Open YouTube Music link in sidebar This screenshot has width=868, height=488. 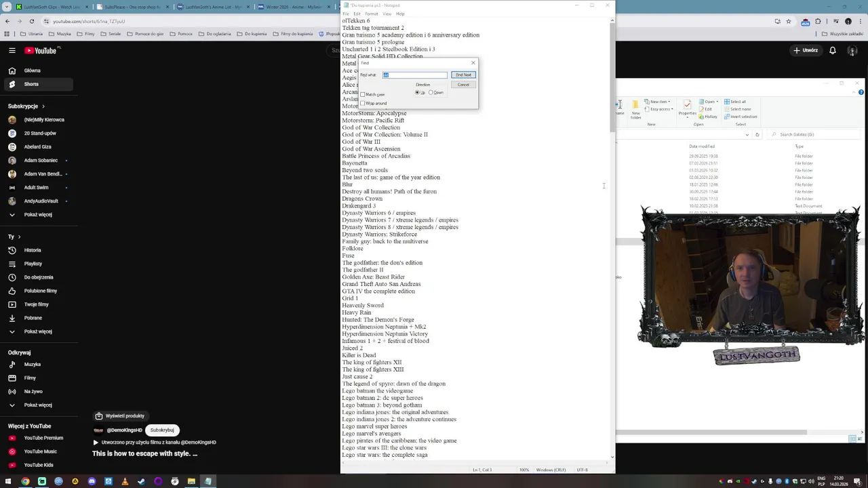tap(40, 451)
